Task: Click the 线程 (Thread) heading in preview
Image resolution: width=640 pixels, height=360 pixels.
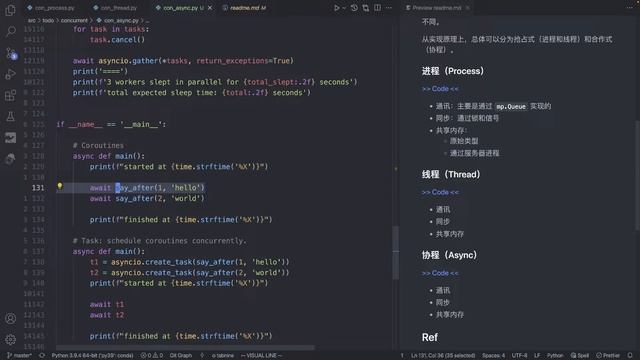Action: point(451,174)
